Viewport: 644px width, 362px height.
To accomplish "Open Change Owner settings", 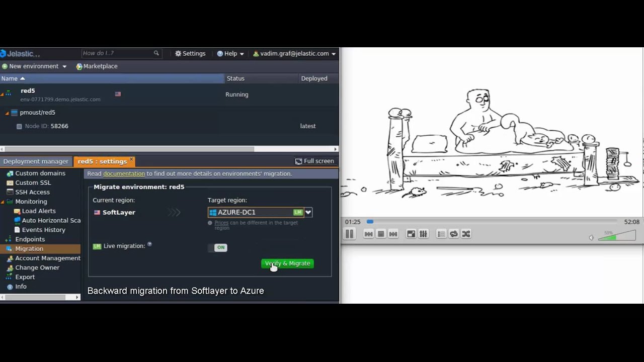I will (x=37, y=268).
